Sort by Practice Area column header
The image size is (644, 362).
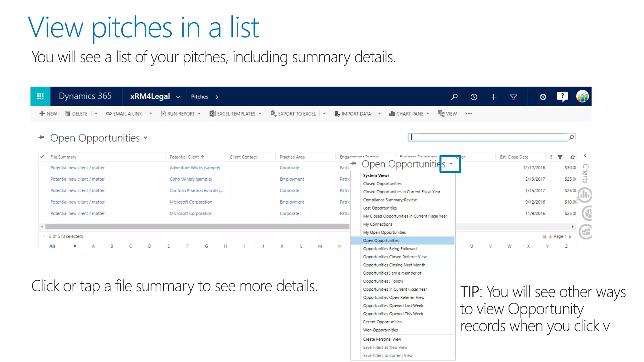pyautogui.click(x=292, y=157)
